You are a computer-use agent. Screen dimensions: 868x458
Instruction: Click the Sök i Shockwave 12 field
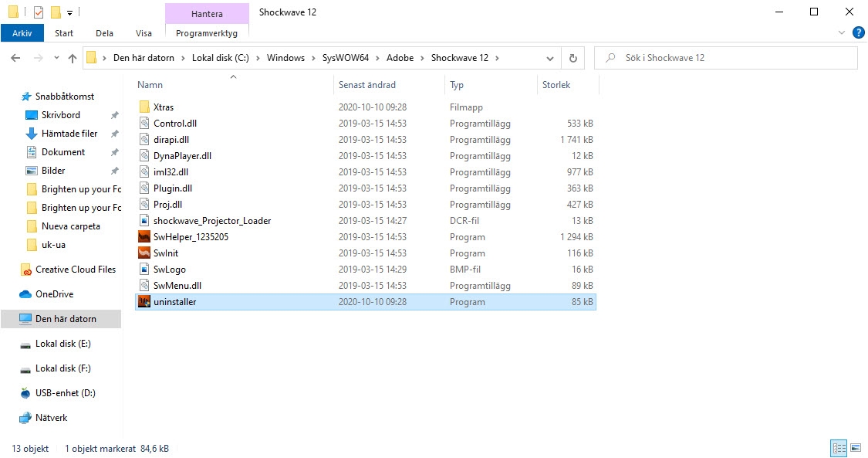(x=726, y=58)
